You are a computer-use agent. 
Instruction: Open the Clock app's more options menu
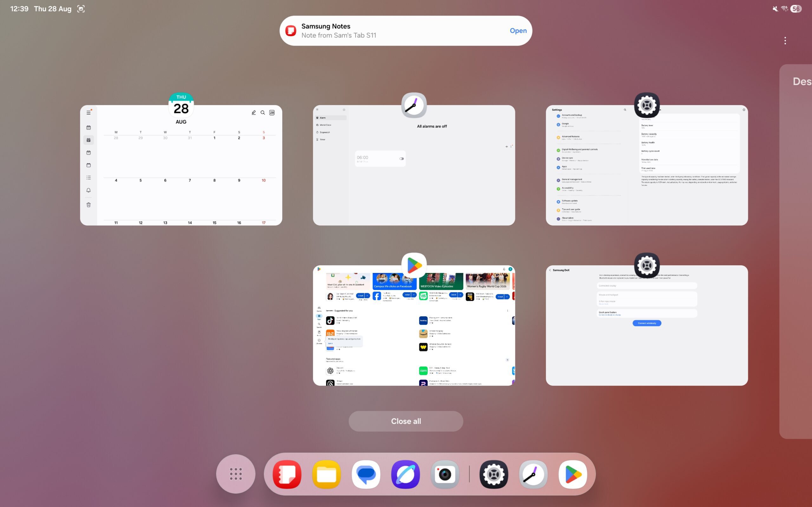coord(512,147)
